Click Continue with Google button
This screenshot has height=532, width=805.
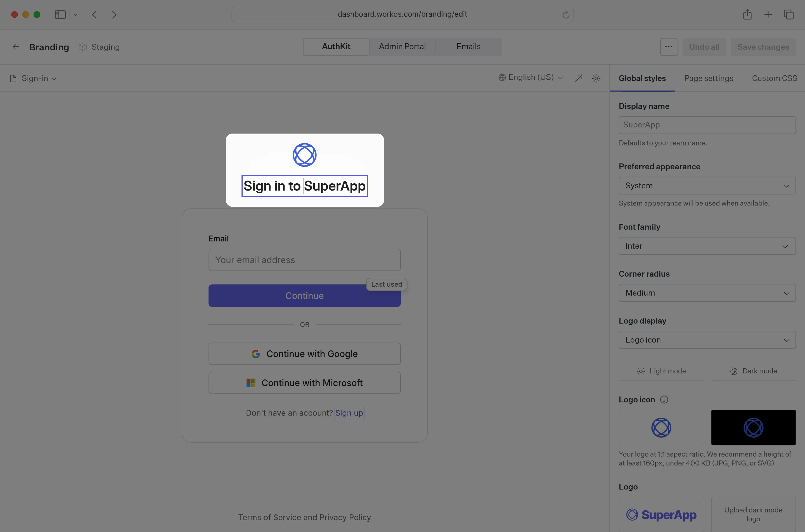coord(304,354)
